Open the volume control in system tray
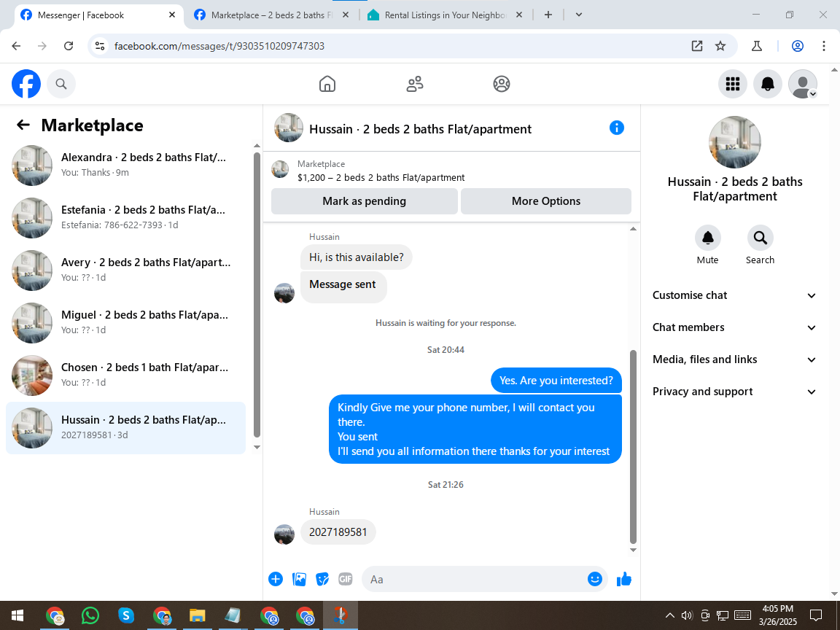The image size is (840, 630). pos(687,615)
